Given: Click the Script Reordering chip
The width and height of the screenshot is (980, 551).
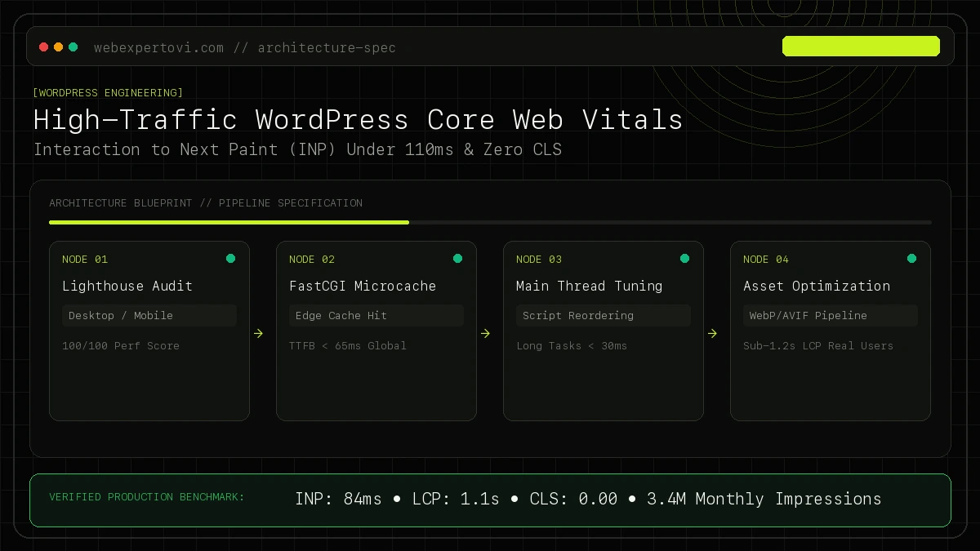Looking at the screenshot, I should tap(604, 315).
